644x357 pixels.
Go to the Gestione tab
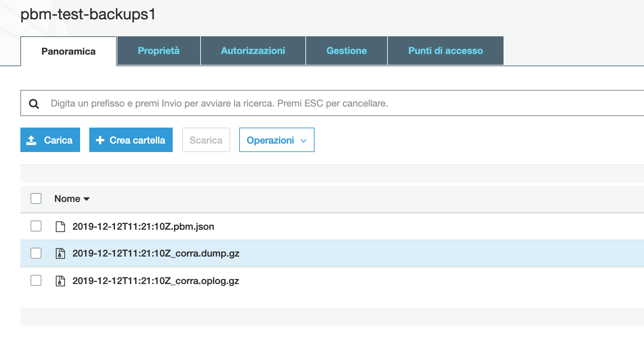coord(346,51)
